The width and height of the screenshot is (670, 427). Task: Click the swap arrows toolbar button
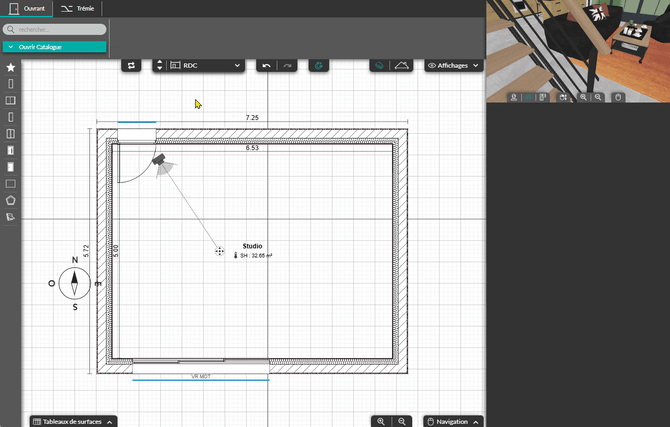tap(131, 65)
